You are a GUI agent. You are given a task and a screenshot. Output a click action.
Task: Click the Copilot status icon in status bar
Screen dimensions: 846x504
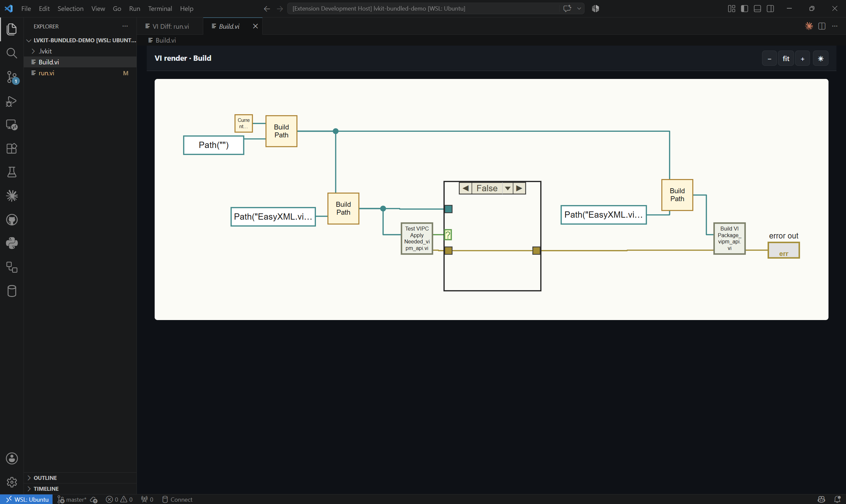point(821,499)
